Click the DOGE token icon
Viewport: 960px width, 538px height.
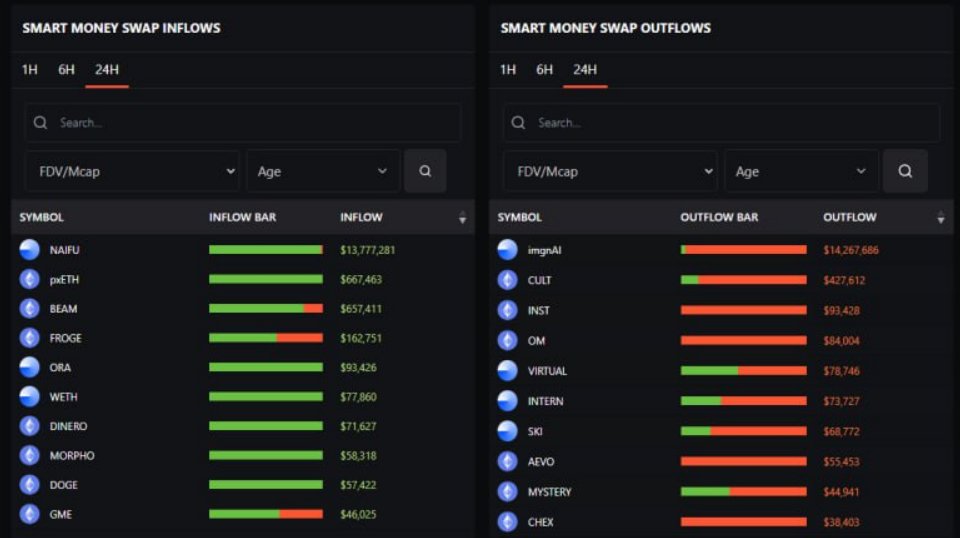pos(29,485)
